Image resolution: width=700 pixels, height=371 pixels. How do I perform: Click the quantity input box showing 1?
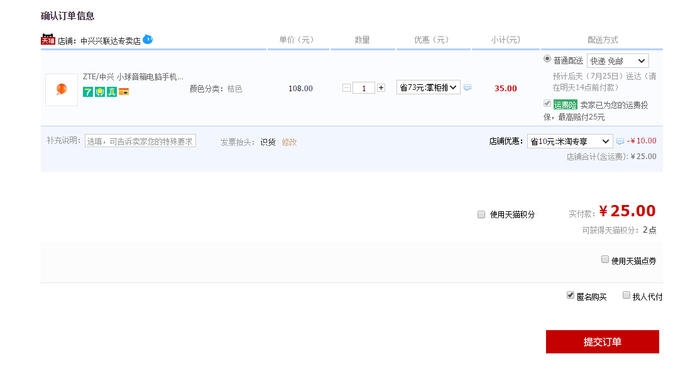(x=363, y=88)
